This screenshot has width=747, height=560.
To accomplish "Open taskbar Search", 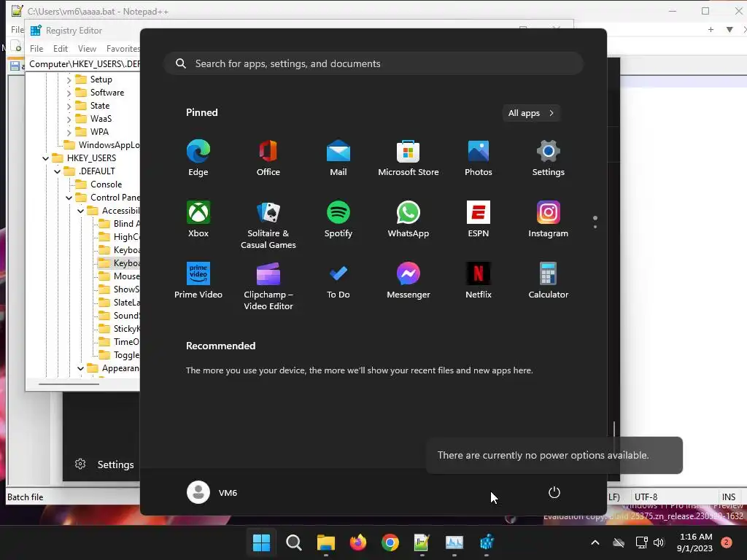I will pyautogui.click(x=293, y=542).
